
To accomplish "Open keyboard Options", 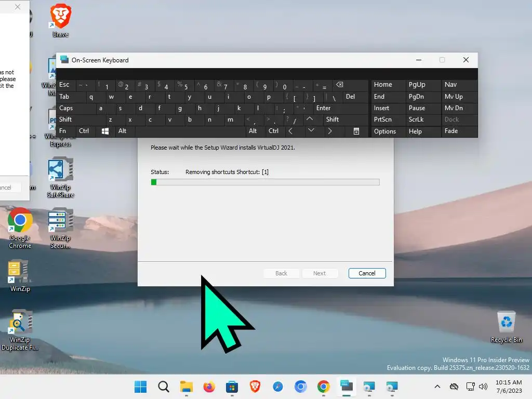I will [x=388, y=131].
